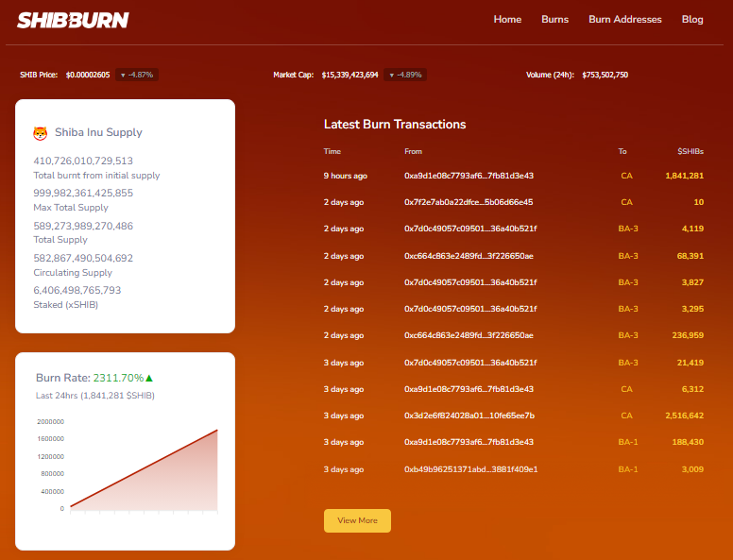Click the BA-1 link for the 3,009 burn

(628, 469)
